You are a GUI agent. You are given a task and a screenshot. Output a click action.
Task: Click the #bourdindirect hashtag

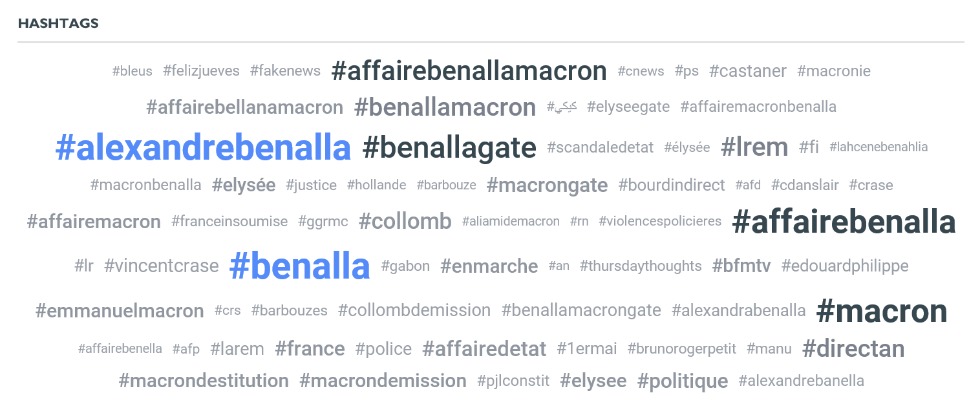[672, 186]
